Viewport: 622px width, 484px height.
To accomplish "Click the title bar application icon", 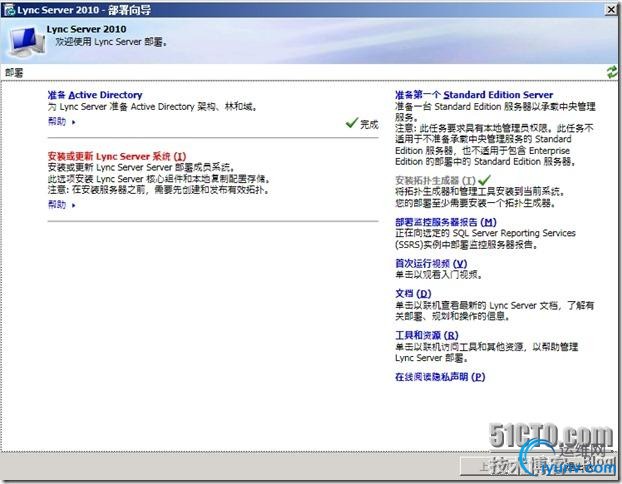I will [x=9, y=10].
